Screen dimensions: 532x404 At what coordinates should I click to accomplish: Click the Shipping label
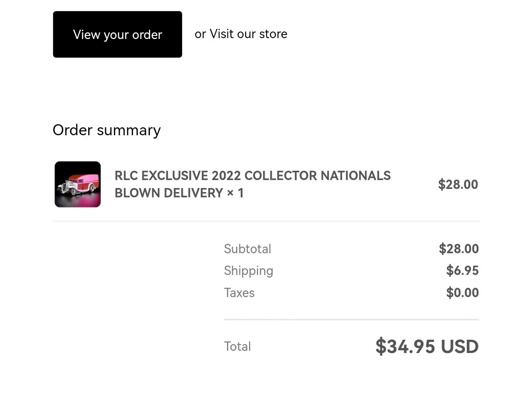coord(248,271)
